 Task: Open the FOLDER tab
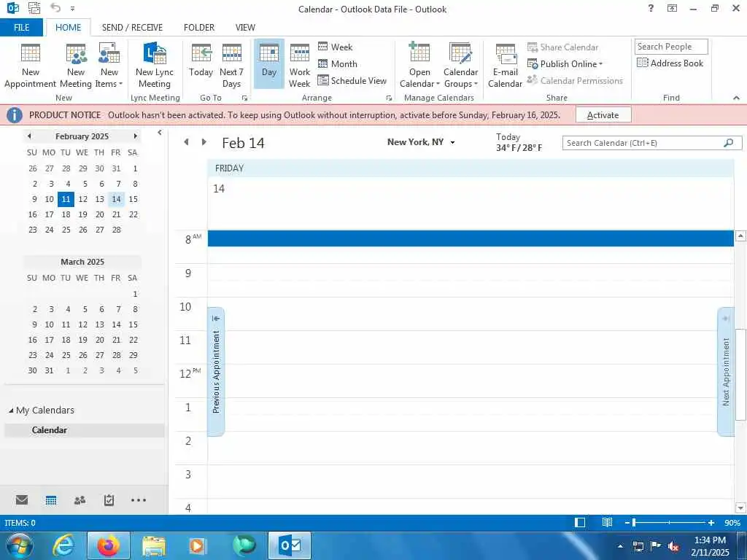coord(199,28)
